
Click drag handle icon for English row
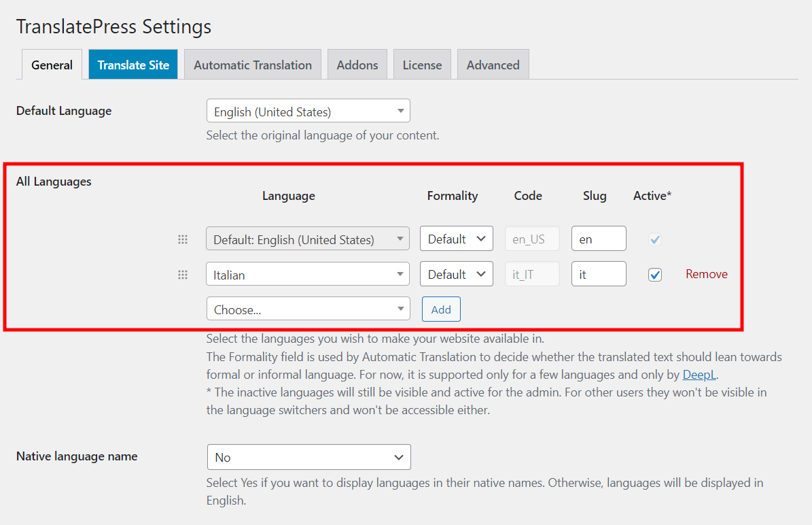[x=183, y=239]
